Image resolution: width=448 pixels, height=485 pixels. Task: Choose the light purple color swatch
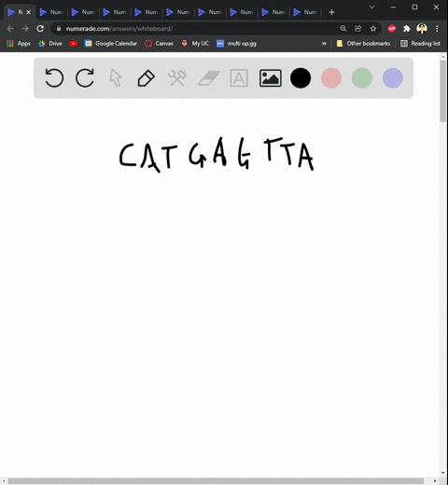coord(393,77)
